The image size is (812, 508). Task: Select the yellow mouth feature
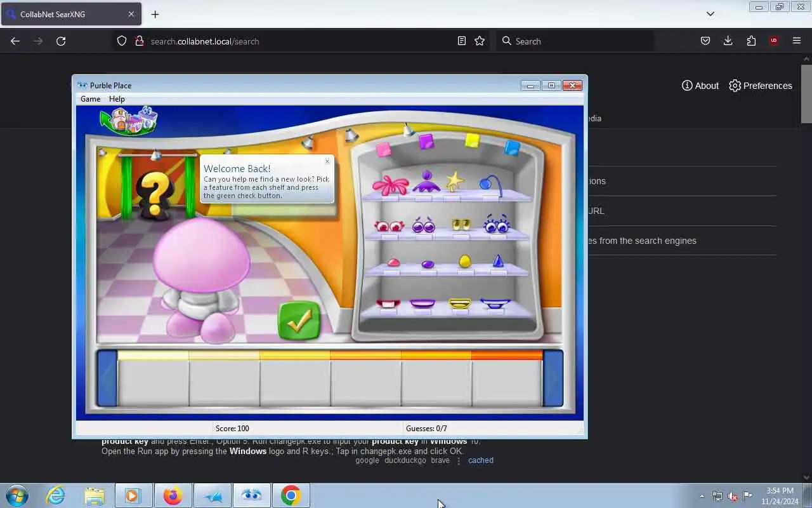(460, 304)
